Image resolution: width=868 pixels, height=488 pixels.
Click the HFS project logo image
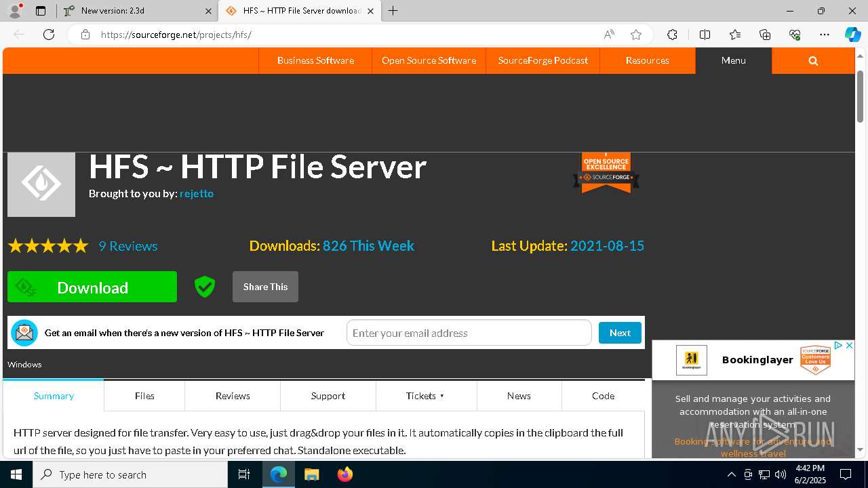tap(41, 184)
